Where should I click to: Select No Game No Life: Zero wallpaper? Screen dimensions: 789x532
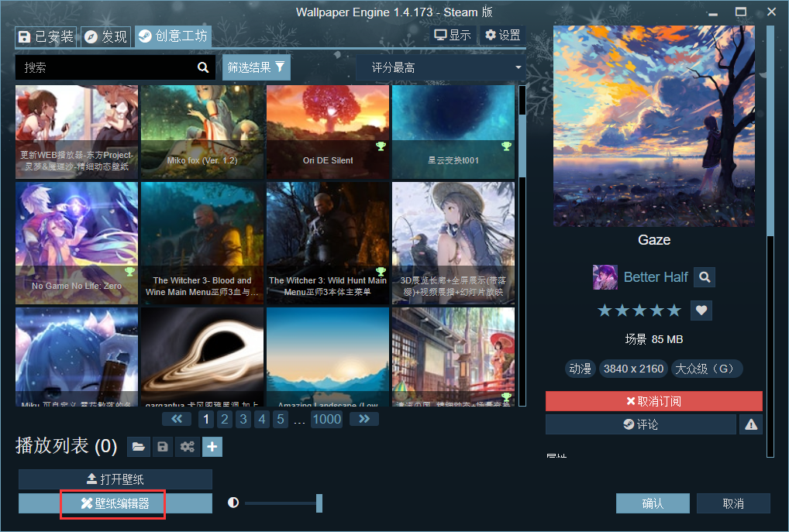point(77,243)
